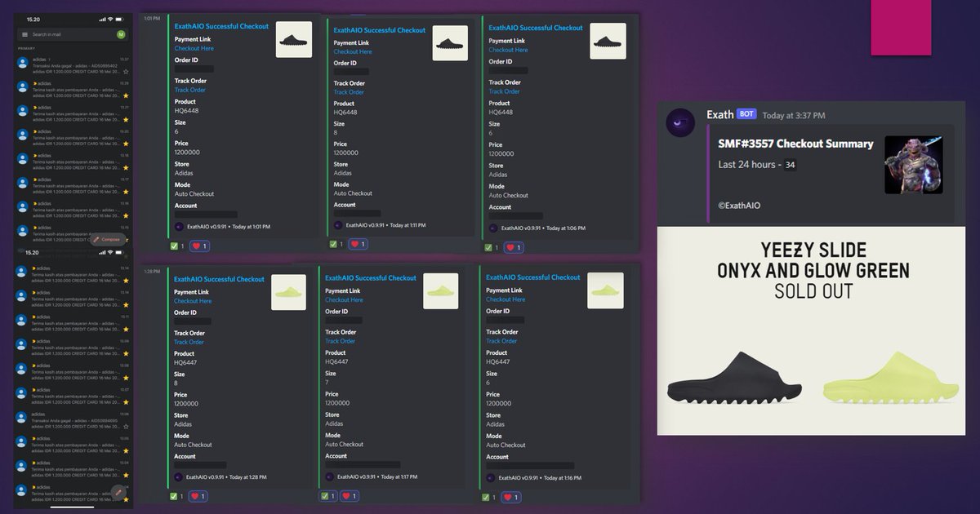Viewport: 980px width, 514px height.
Task: Click Checkout Here in the 1:16 PM card
Action: coord(506,299)
